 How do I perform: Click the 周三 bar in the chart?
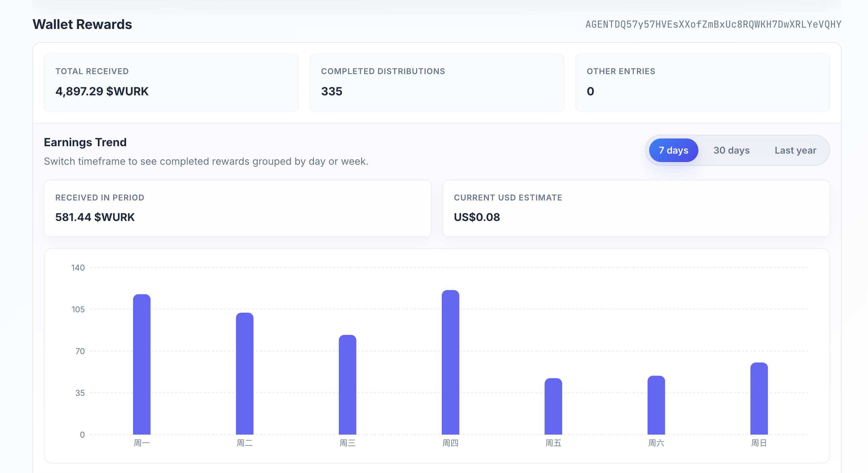[x=347, y=385]
